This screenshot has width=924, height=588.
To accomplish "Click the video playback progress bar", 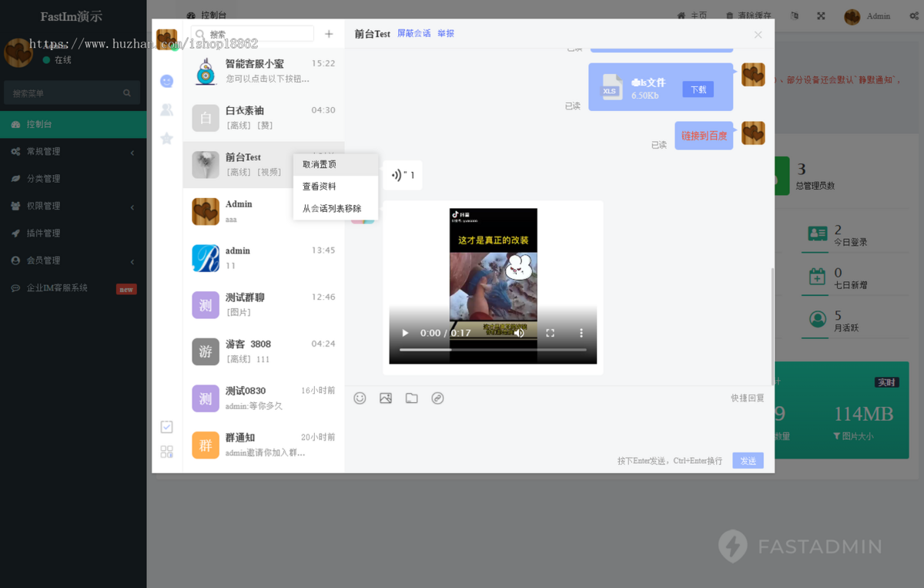I will (493, 349).
